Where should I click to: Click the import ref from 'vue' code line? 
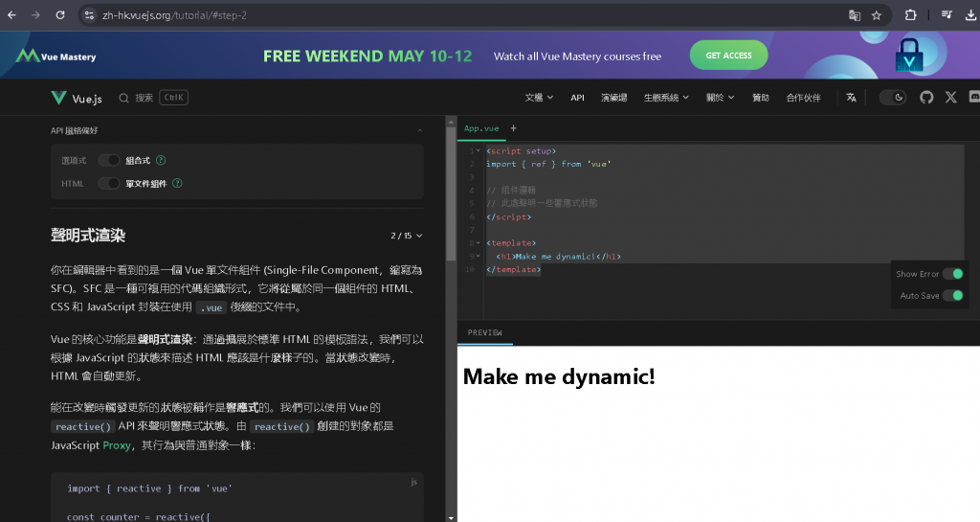click(548, 164)
